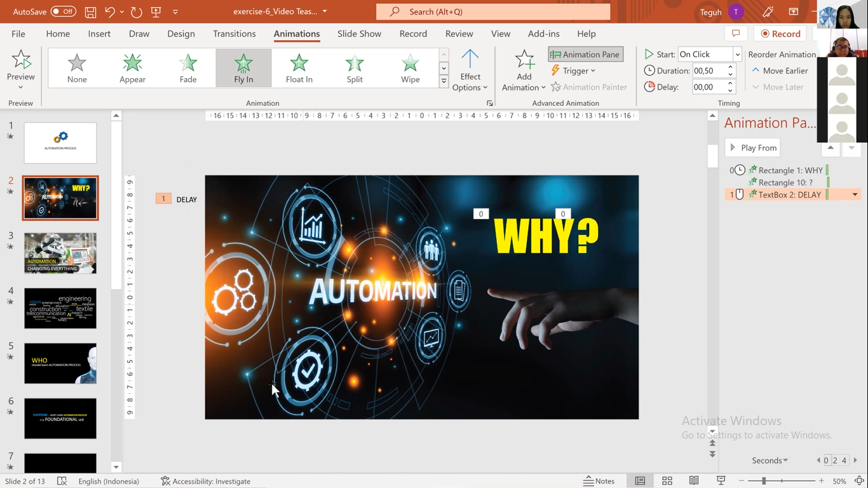This screenshot has width=868, height=488.
Task: Go to the Slide Show tab
Action: click(359, 34)
